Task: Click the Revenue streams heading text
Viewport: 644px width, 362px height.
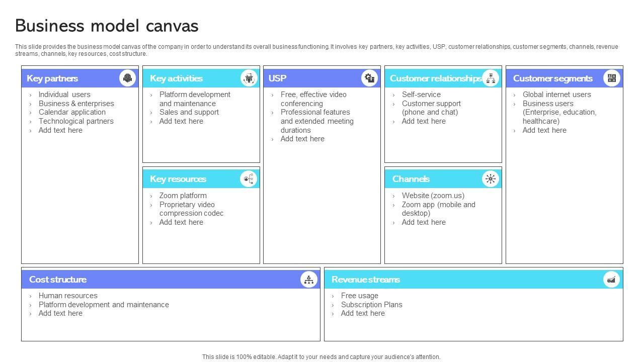Action: (x=366, y=280)
